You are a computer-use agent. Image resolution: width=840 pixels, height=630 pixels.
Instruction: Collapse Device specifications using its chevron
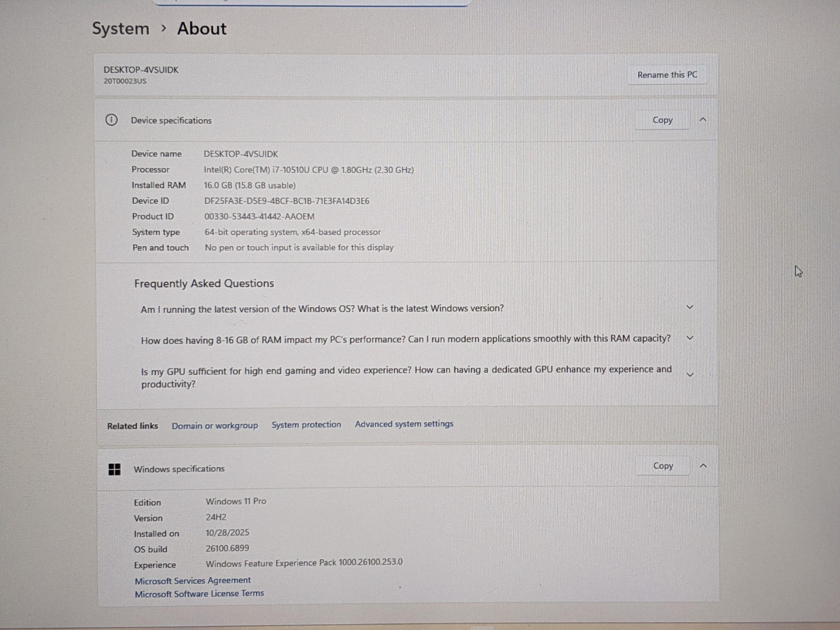[x=703, y=120]
